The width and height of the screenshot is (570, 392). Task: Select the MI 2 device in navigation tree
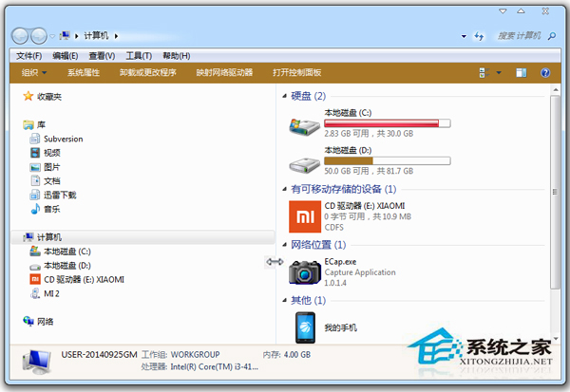(x=45, y=293)
